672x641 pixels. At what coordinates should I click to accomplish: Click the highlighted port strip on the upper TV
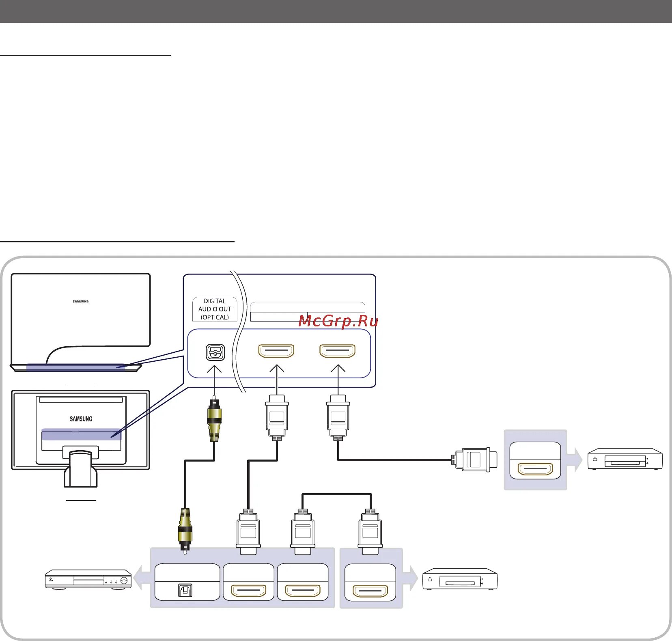tap(76, 367)
